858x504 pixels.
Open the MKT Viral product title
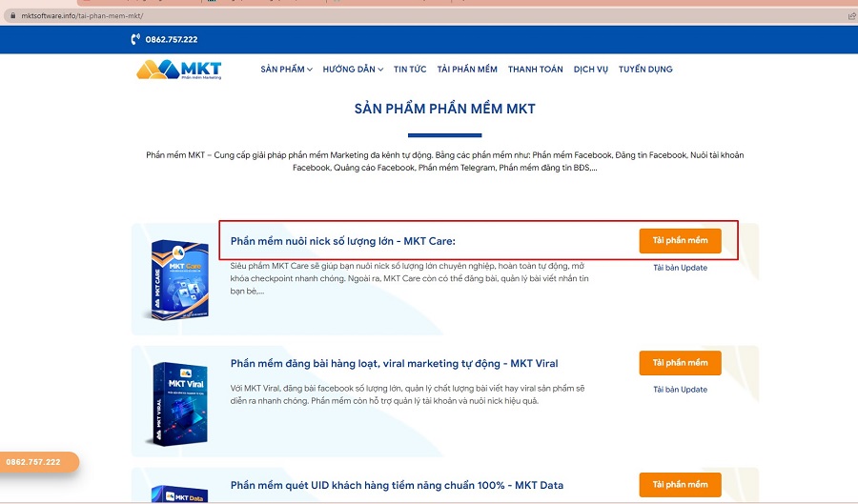(x=394, y=364)
